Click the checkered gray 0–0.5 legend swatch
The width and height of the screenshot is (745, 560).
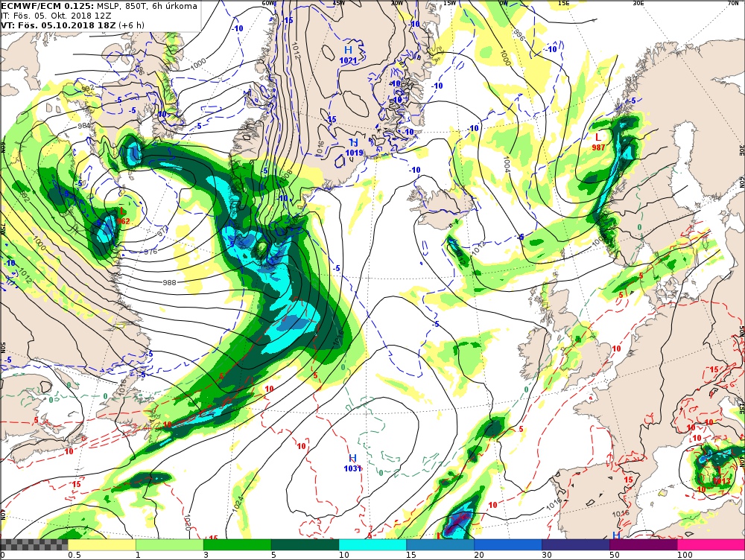pos(34,544)
